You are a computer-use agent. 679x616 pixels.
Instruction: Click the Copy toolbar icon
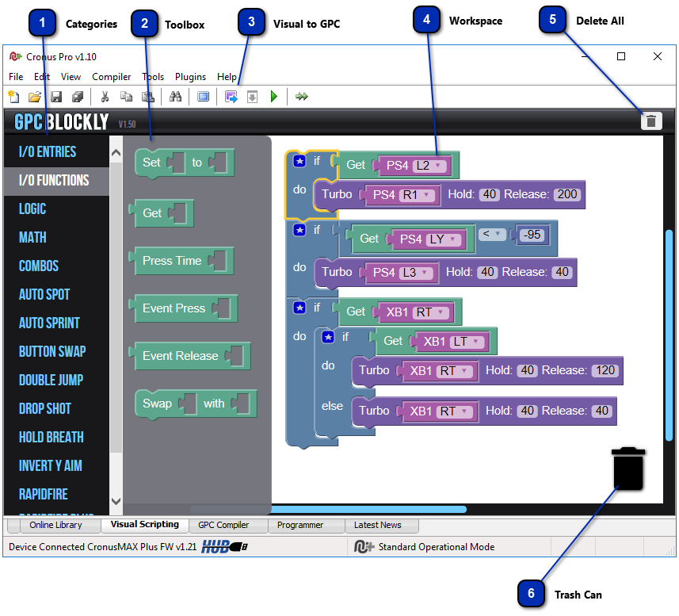[x=126, y=97]
